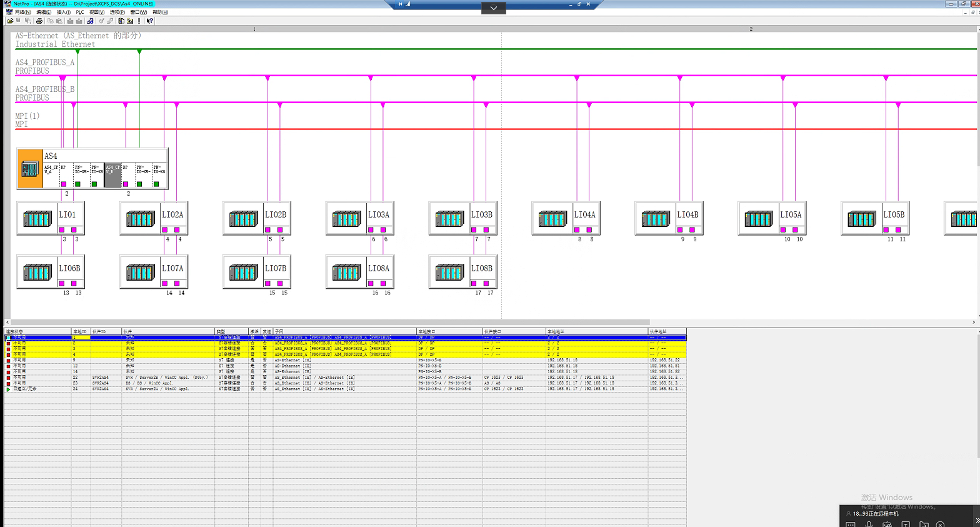The width and height of the screenshot is (980, 527).
Task: Select the LI07A station icon
Action: 141,273
